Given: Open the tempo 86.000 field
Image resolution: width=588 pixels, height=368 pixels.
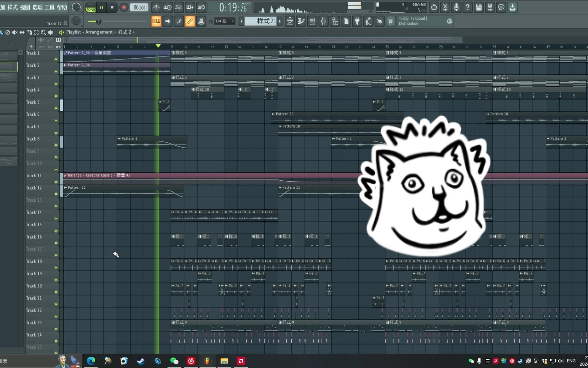Looking at the screenshot, I should coord(139,7).
